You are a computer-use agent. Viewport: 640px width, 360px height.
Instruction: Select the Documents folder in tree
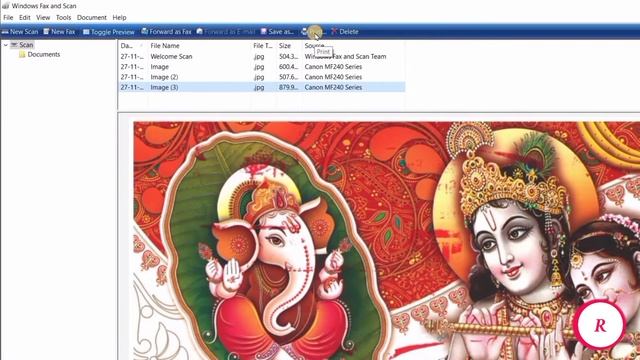tap(44, 54)
